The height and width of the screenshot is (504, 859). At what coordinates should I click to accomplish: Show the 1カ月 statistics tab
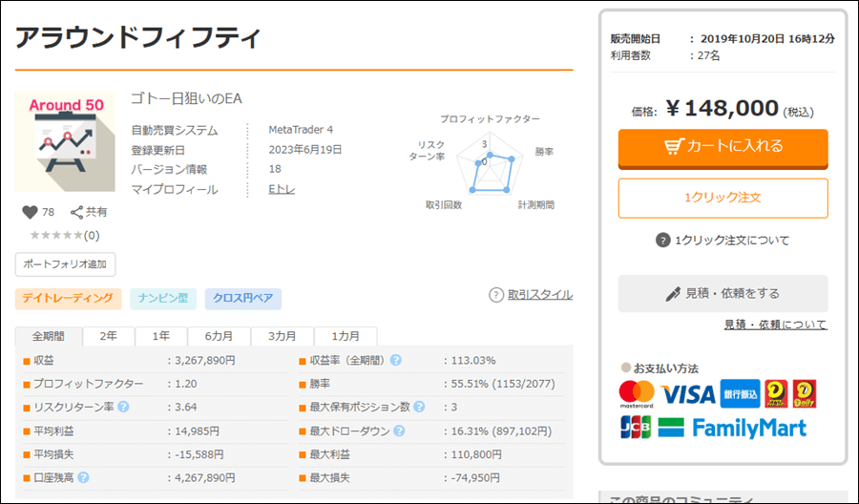point(346,337)
